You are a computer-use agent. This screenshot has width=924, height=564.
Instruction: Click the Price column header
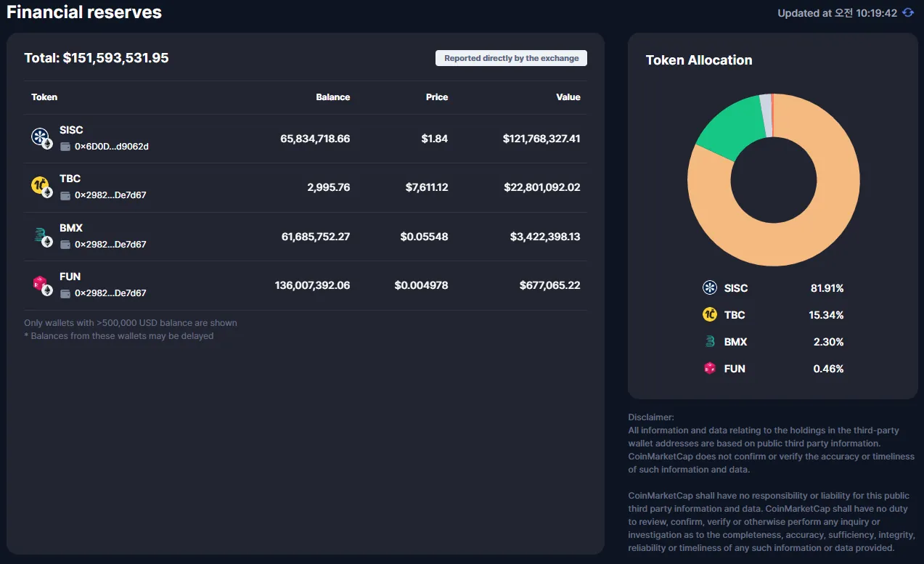tap(437, 97)
